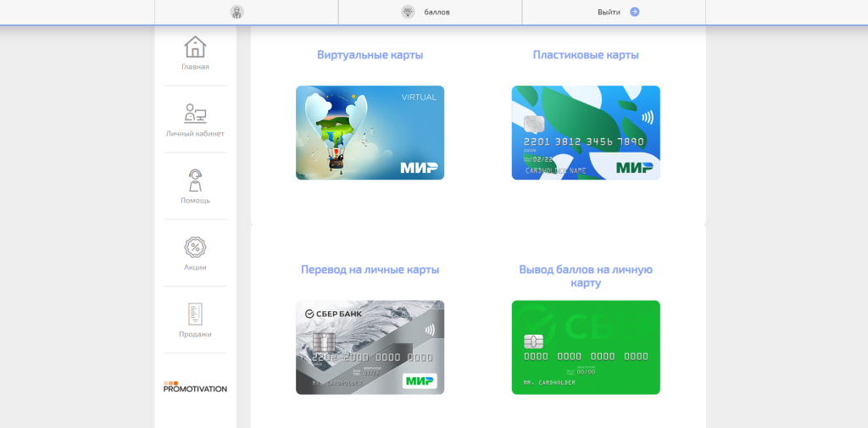Click the Личный кабинет computer-user icon

click(x=195, y=114)
